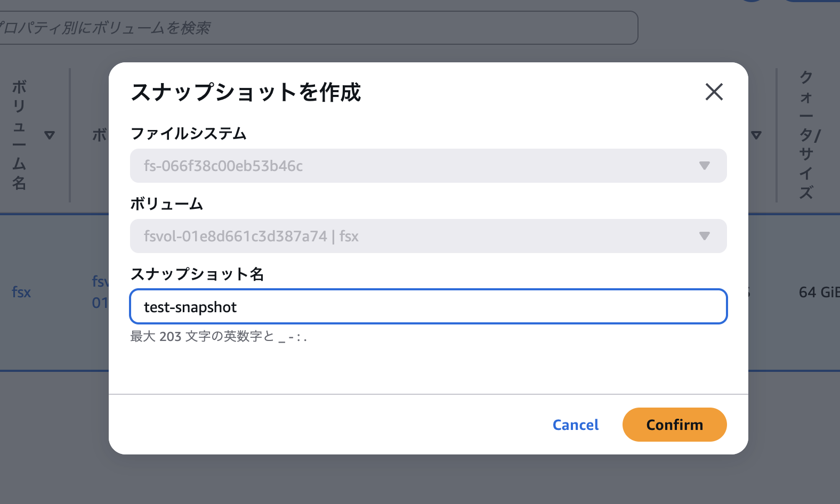Click the 64 GiB table cell
This screenshot has height=504, width=840.
(818, 292)
